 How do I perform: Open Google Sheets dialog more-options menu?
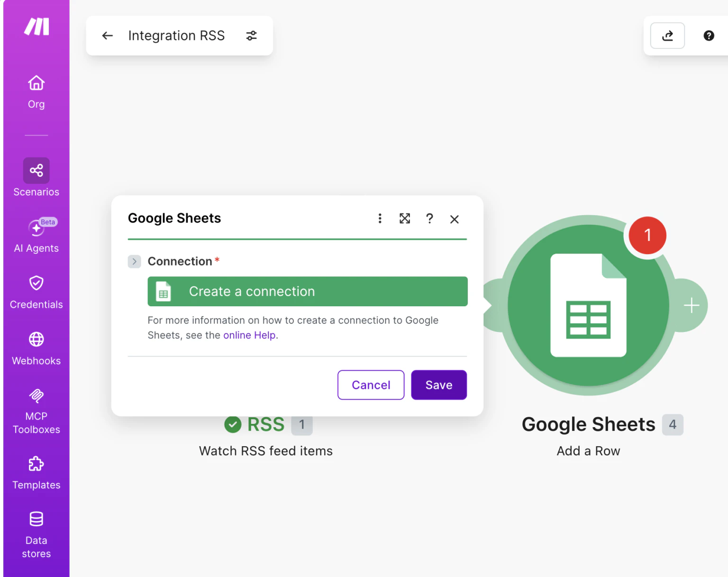(380, 218)
